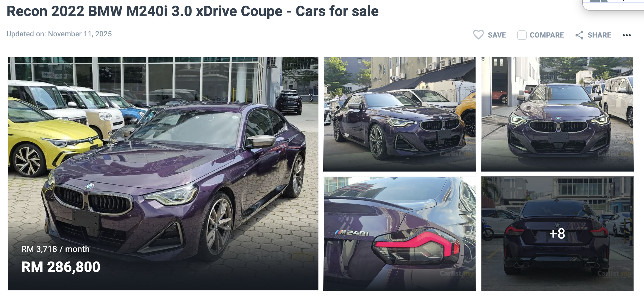Click the RM 286,800 price
This screenshot has width=644, height=299.
click(x=61, y=267)
